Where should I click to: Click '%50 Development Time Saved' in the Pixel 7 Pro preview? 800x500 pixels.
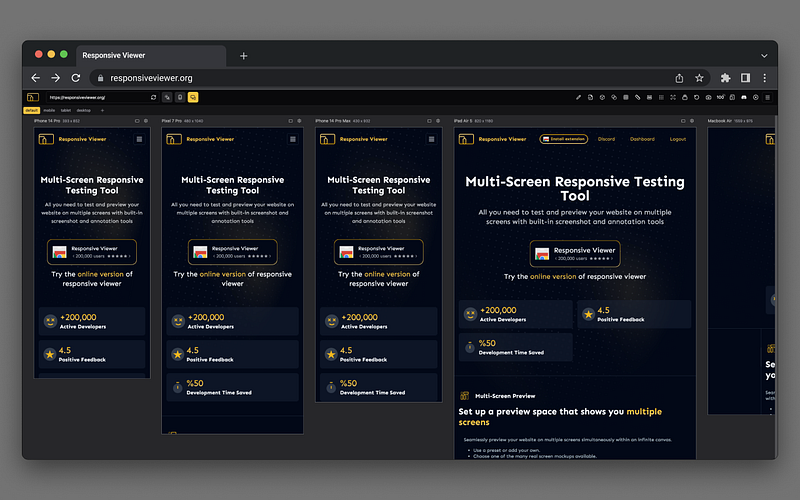[x=233, y=387]
